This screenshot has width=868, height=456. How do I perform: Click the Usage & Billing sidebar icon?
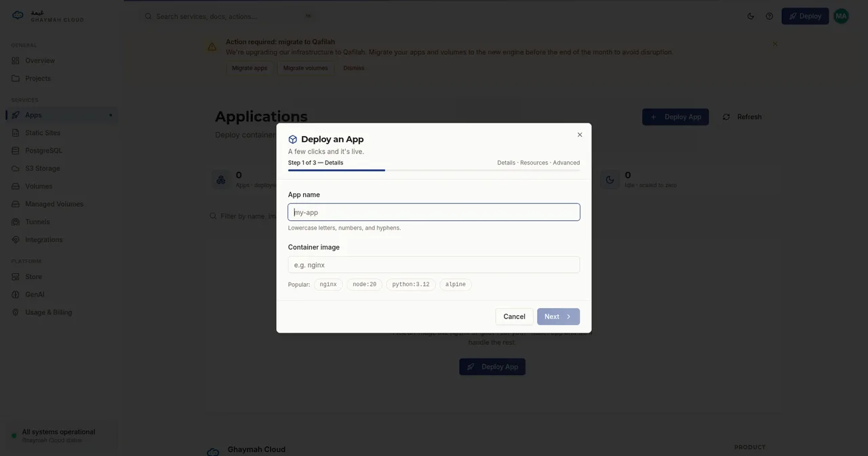tap(16, 312)
